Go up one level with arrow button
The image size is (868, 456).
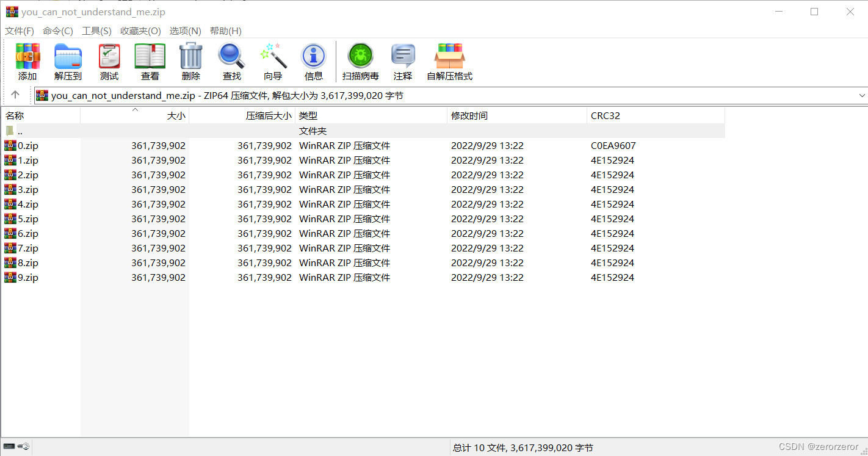[x=15, y=95]
